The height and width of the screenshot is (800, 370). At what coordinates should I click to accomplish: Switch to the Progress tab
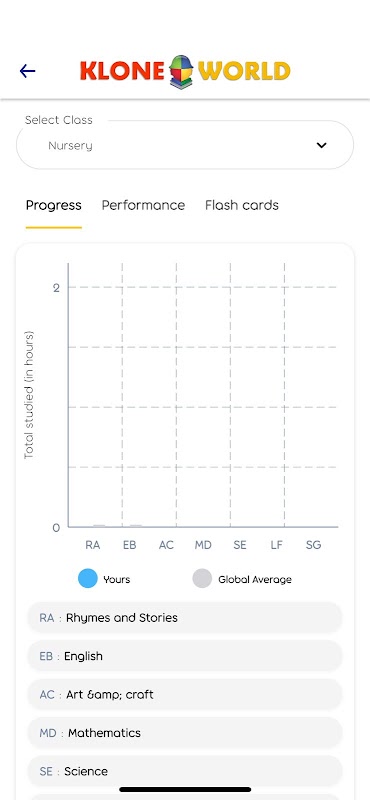pos(54,205)
